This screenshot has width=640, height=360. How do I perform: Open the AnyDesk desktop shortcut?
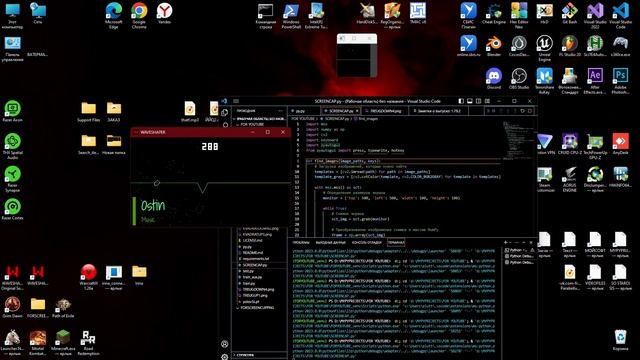(620, 144)
